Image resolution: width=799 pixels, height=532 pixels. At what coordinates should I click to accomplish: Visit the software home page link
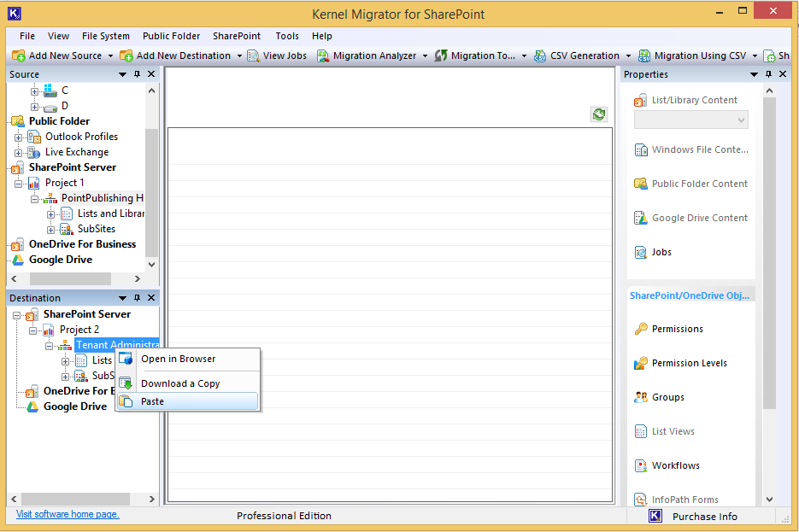click(x=68, y=514)
